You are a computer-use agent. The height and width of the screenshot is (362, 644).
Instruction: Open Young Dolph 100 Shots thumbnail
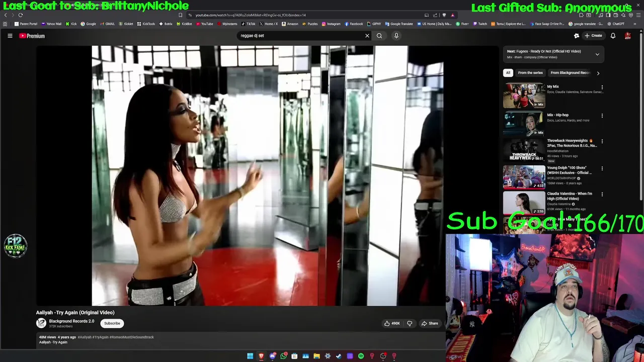click(x=524, y=177)
